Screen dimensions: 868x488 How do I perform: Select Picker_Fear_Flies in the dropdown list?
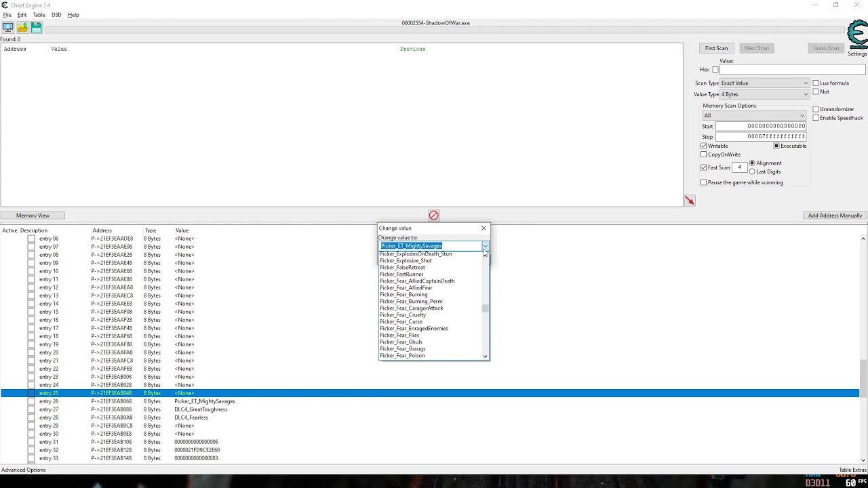click(399, 335)
